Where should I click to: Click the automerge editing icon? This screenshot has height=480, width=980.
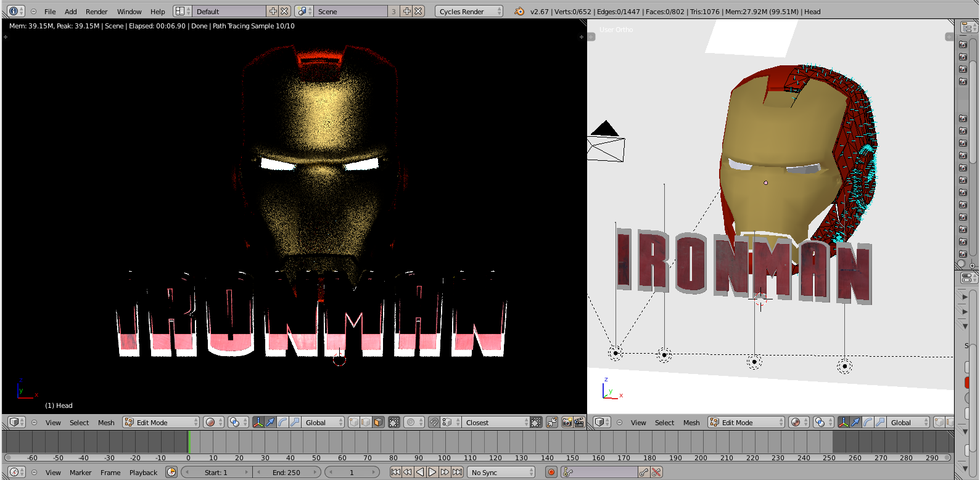(x=552, y=423)
